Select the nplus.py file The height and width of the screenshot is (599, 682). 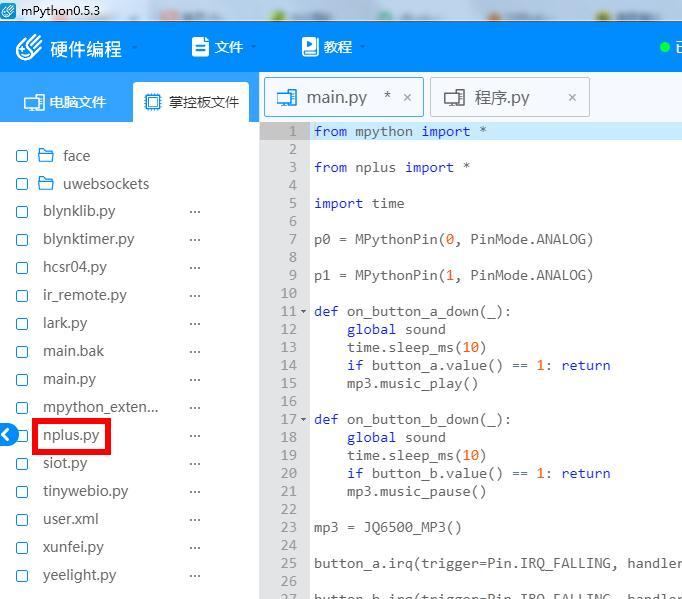71,435
